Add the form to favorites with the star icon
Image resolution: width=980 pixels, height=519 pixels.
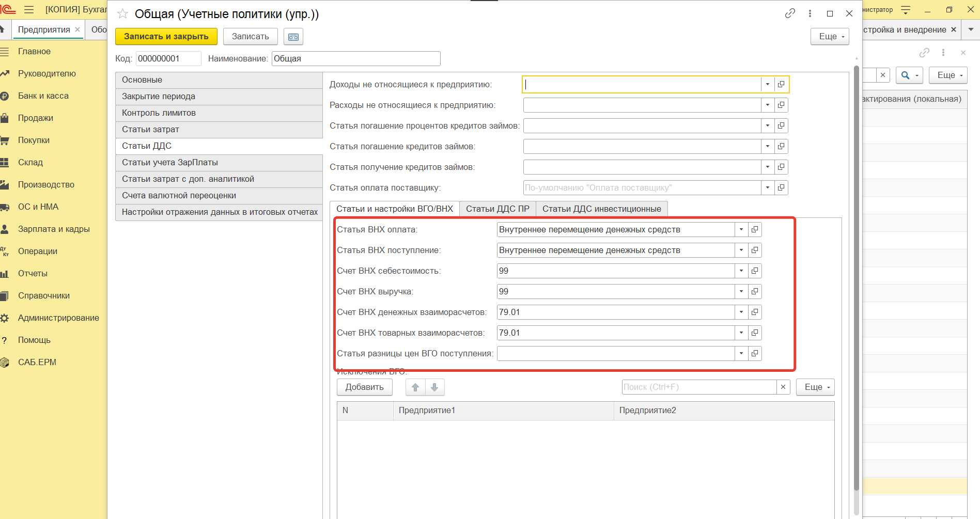pos(122,14)
